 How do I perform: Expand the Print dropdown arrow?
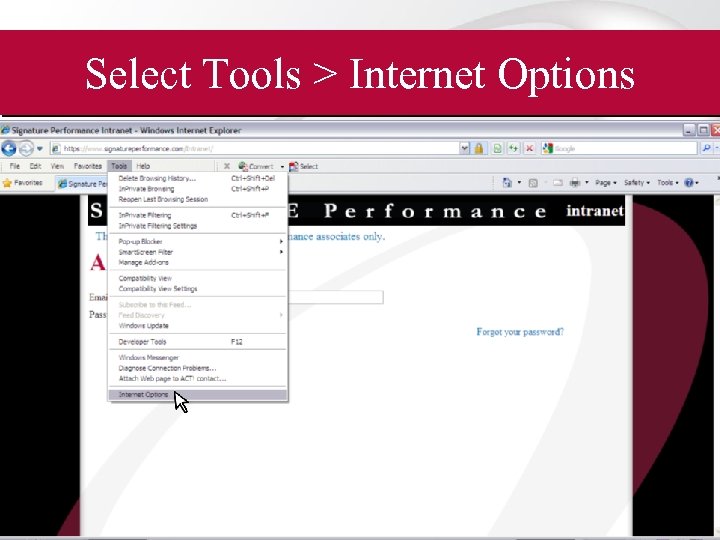(x=587, y=183)
